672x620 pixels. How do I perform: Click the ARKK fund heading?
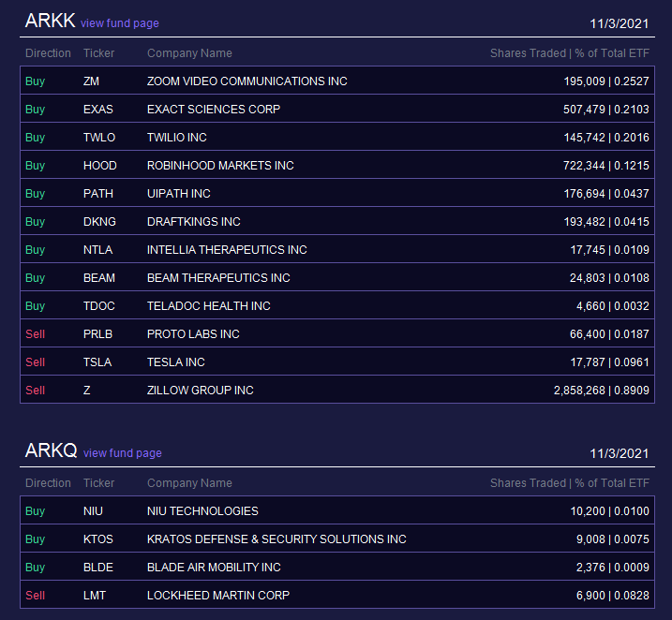pyautogui.click(x=51, y=21)
